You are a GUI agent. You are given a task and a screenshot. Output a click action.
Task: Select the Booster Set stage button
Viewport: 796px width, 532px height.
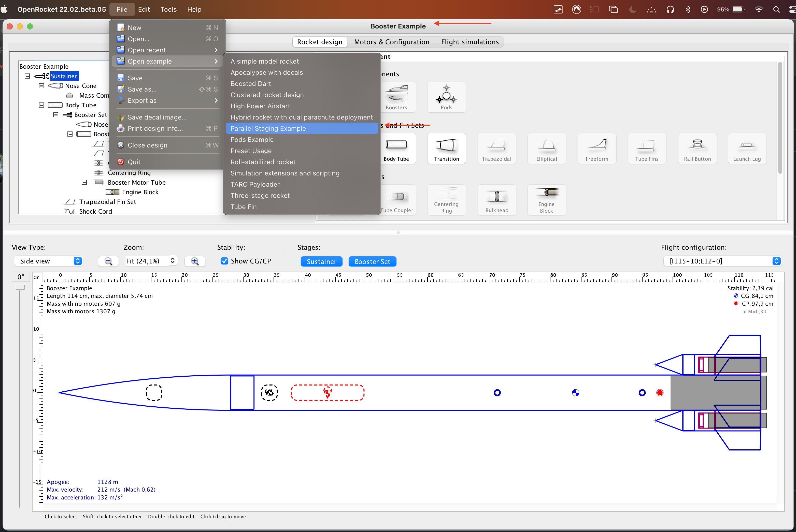click(372, 261)
